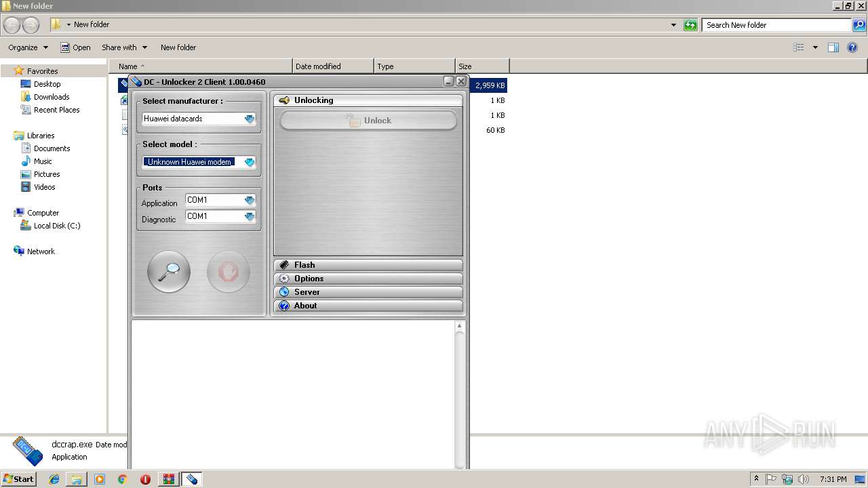The width and height of the screenshot is (868, 488).
Task: Click the volume icon in the system tray
Action: 803,479
